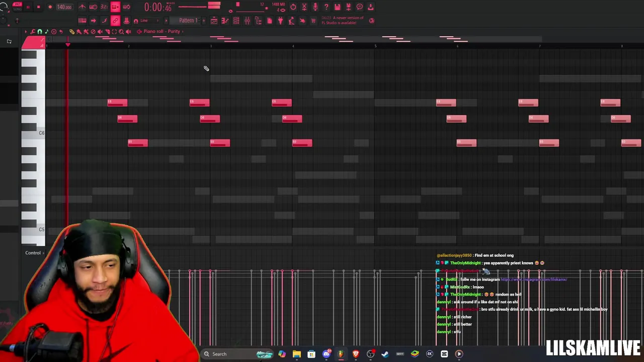Open the chat bubble icon in top toolbar

coord(359,7)
